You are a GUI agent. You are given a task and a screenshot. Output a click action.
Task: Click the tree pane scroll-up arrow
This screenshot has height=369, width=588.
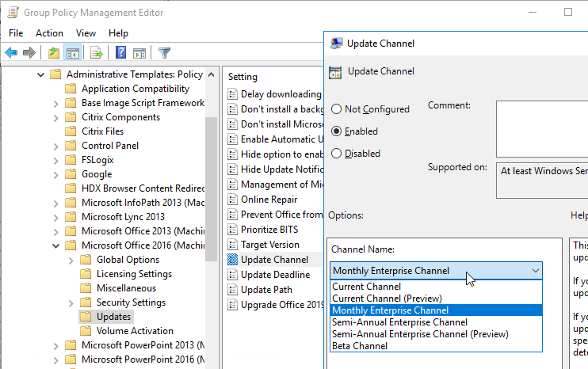pyautogui.click(x=211, y=74)
